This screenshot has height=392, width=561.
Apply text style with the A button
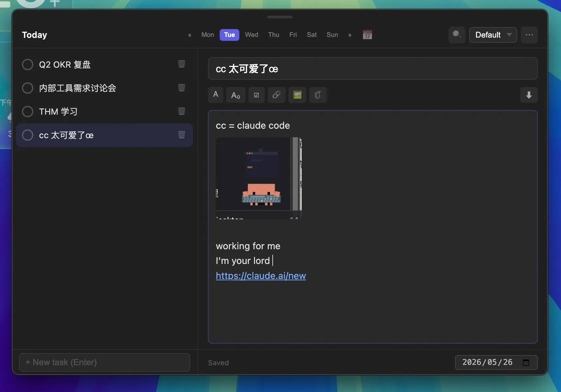(216, 95)
